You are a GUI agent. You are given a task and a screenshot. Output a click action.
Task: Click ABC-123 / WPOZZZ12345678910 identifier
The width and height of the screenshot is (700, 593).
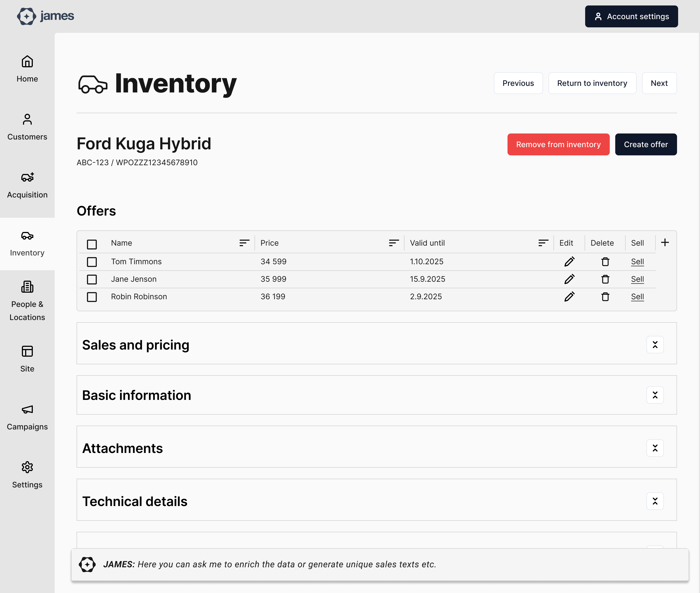137,162
